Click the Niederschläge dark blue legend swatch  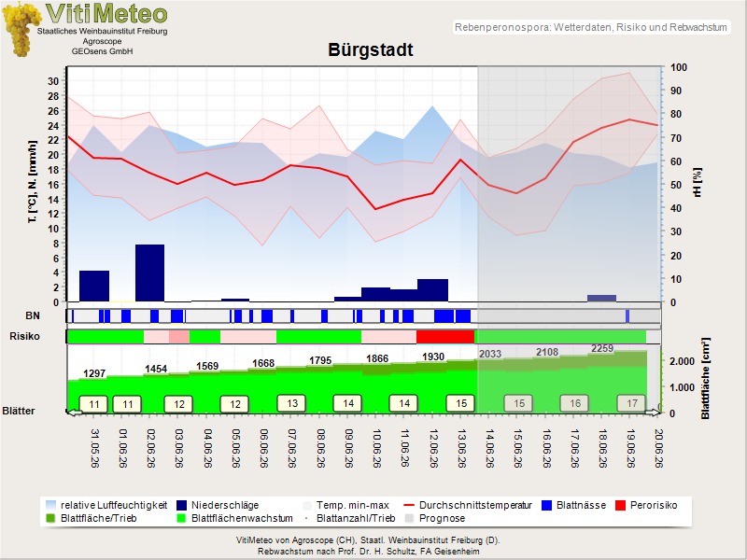click(x=181, y=505)
